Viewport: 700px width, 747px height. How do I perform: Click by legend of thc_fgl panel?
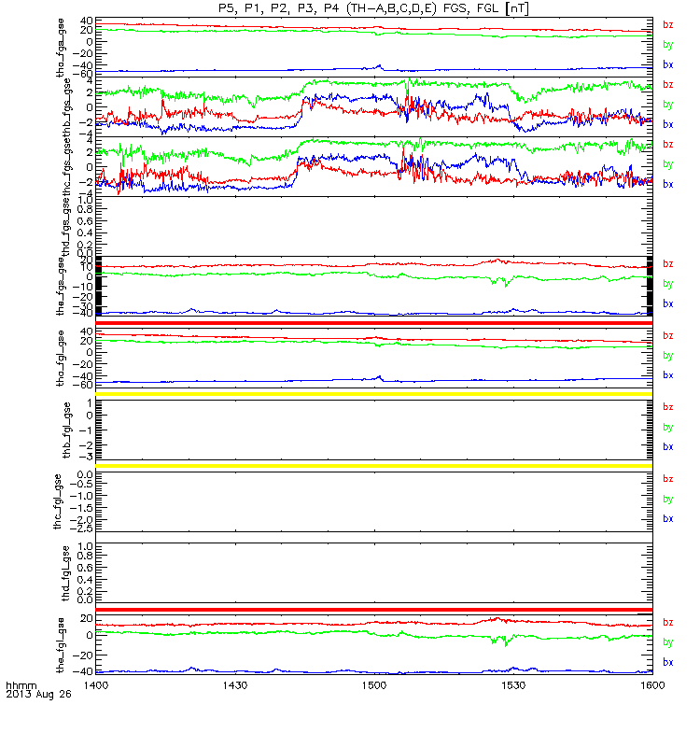point(668,500)
